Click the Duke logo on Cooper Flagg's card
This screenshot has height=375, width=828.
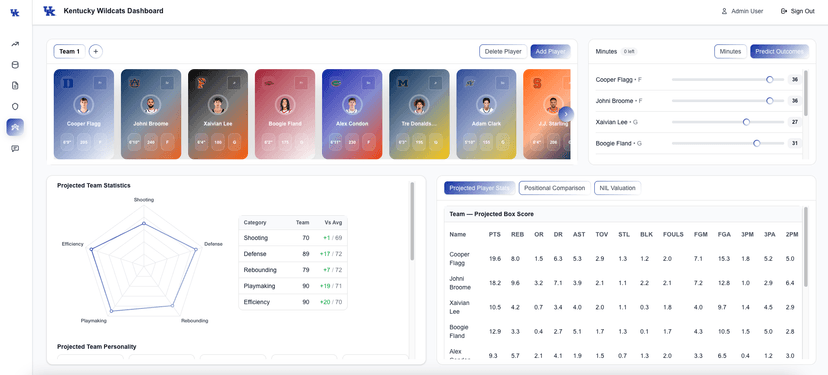click(x=68, y=83)
